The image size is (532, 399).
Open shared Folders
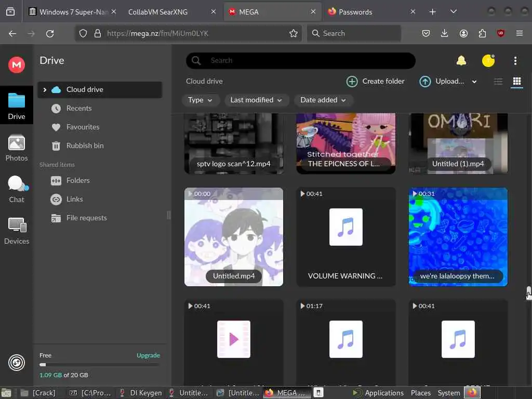click(78, 180)
